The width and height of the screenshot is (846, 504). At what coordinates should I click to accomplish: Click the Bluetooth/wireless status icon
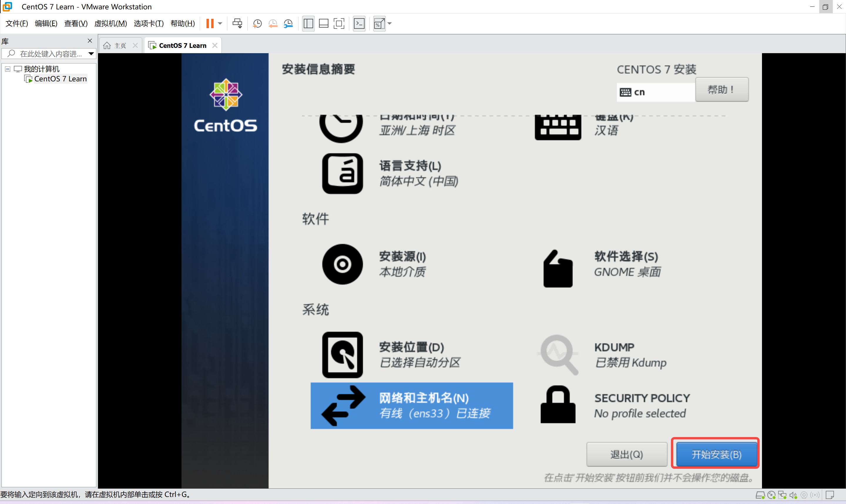(815, 495)
